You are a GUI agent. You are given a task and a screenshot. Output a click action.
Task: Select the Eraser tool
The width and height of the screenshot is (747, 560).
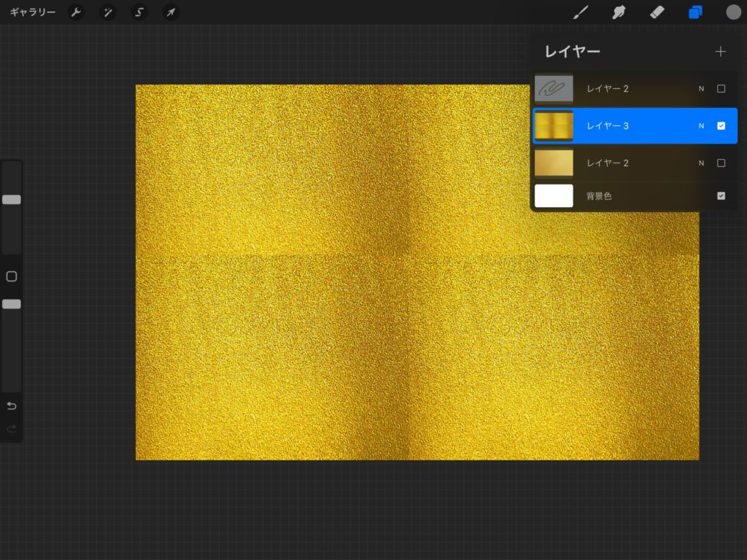point(657,12)
